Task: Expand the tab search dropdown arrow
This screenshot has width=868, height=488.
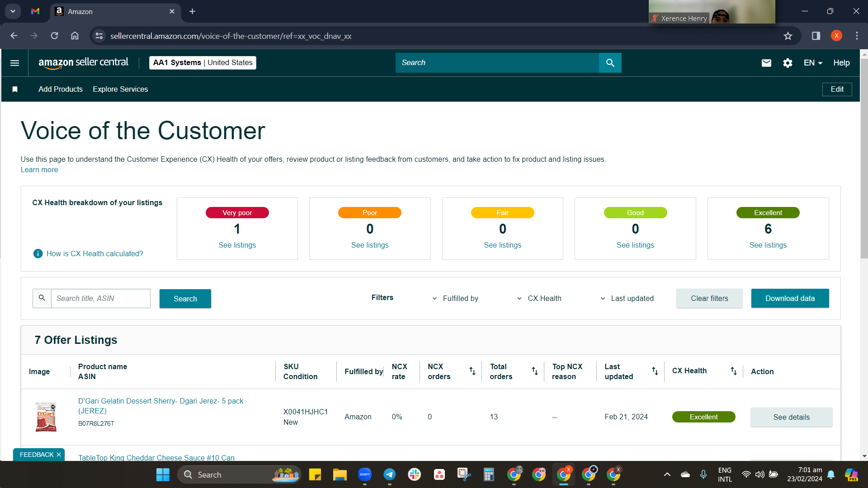Action: point(13,11)
